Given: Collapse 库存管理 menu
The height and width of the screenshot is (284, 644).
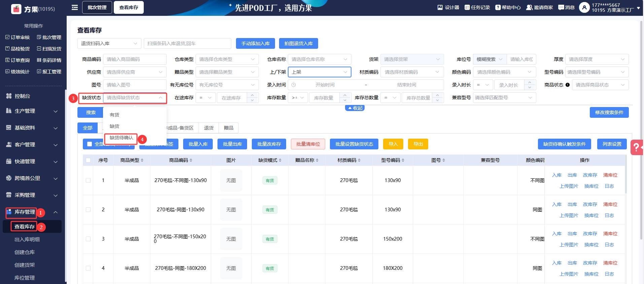Looking at the screenshot, I should (x=32, y=212).
